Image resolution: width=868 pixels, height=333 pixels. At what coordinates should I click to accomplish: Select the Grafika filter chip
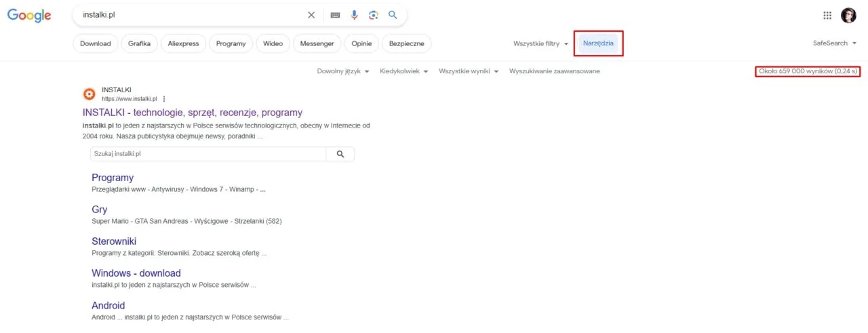pos(139,43)
